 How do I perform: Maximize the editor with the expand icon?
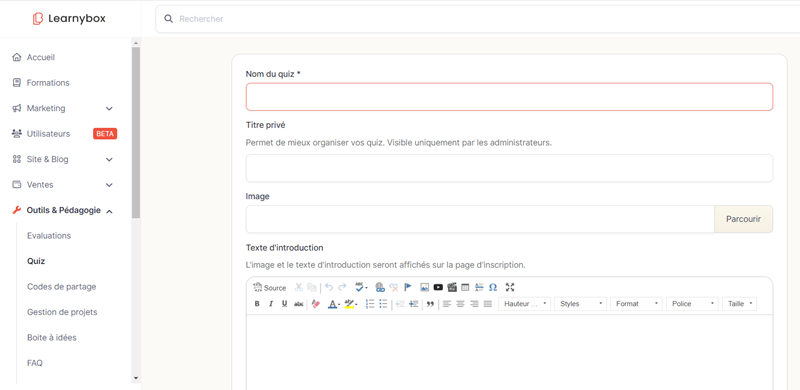coord(510,287)
